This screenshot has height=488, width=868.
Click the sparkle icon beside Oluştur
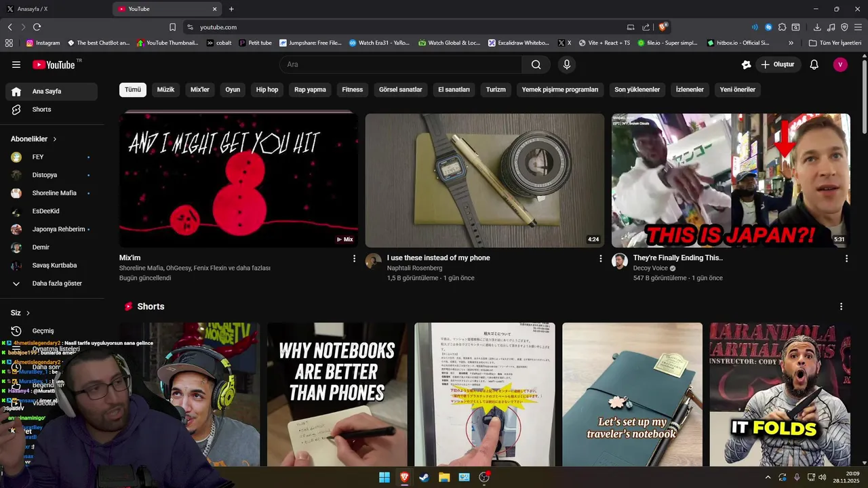[x=747, y=64]
